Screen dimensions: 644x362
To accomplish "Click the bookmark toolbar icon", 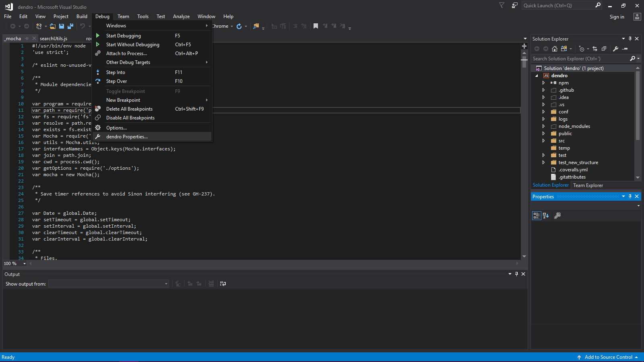I will click(x=316, y=26).
